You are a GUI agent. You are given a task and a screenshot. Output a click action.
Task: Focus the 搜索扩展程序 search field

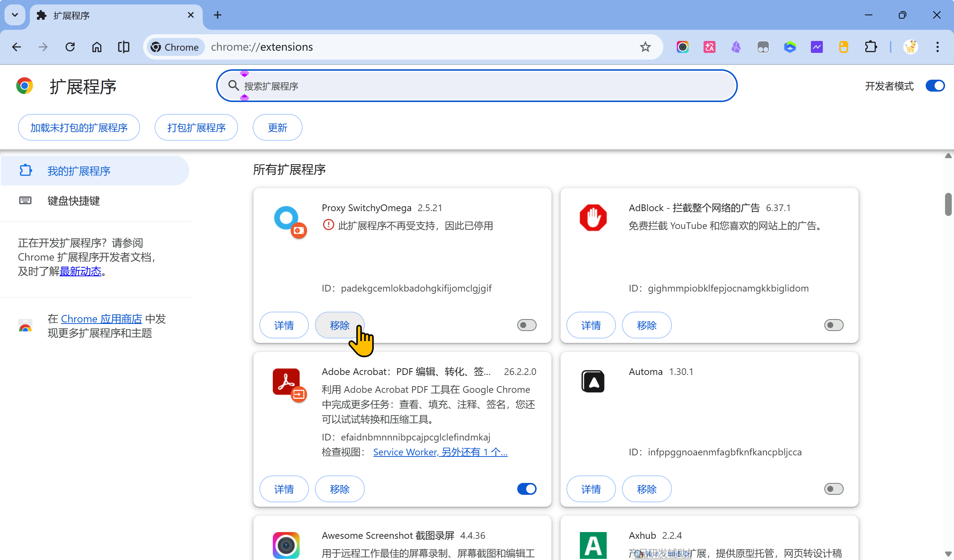pos(477,86)
